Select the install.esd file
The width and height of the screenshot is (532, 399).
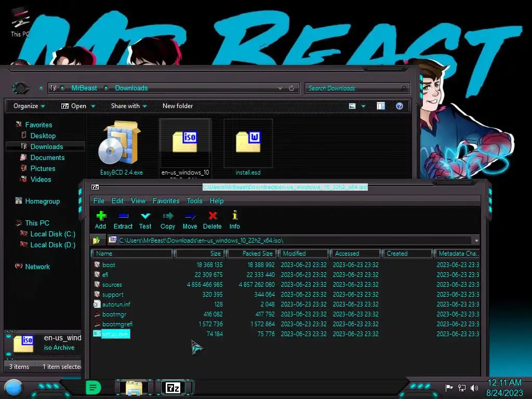click(248, 148)
